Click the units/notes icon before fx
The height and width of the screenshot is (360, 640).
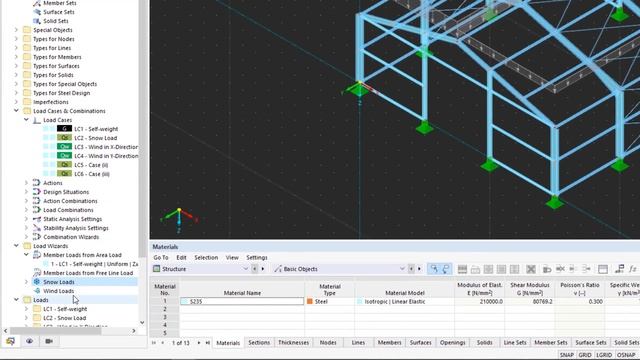620,269
